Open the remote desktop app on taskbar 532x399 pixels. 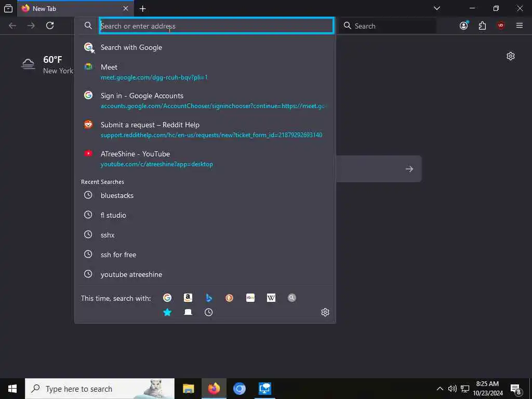(264, 389)
